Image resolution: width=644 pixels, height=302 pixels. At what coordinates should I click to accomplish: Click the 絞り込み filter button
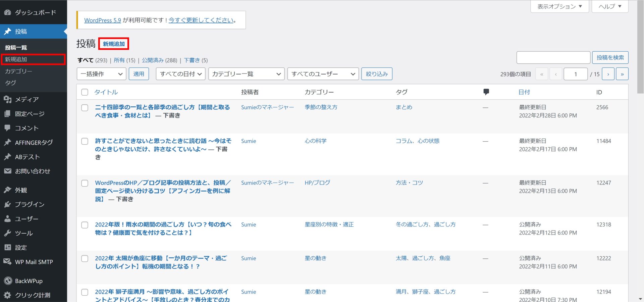click(x=377, y=74)
